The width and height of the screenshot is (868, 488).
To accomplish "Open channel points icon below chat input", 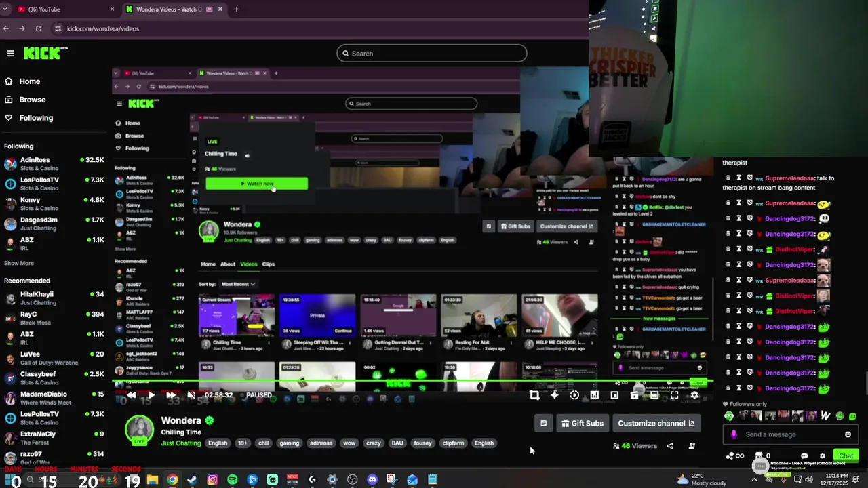I will 735,456.
